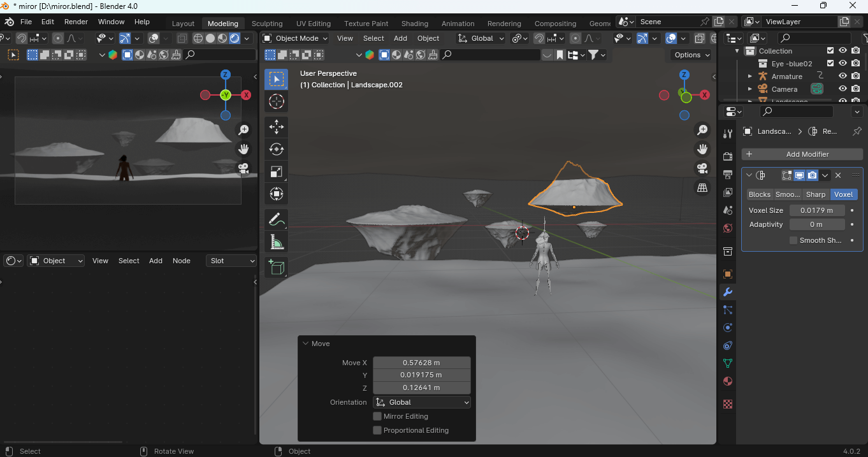Screen dimensions: 868x457
Task: Open the Object Data properties tab
Action: coord(728,363)
